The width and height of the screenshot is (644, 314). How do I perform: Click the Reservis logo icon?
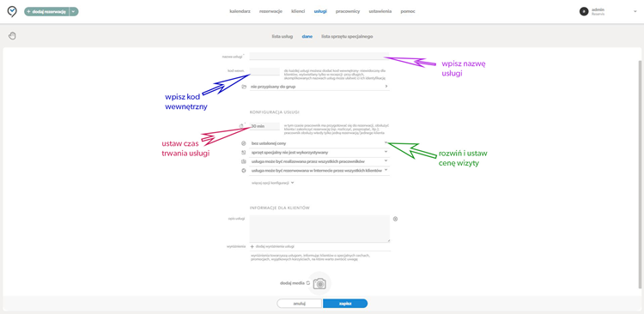[x=12, y=11]
